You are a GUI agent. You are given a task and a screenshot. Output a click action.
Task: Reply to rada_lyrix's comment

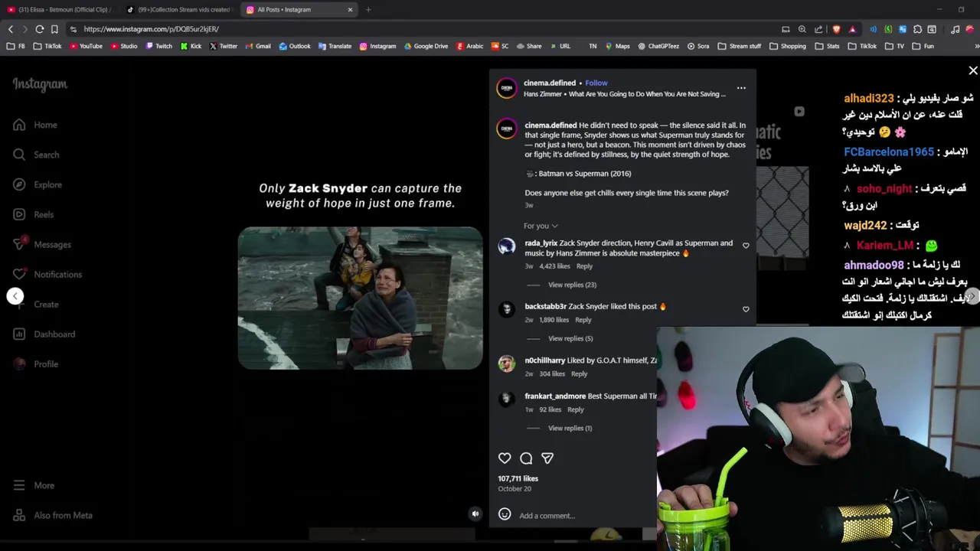584,266
